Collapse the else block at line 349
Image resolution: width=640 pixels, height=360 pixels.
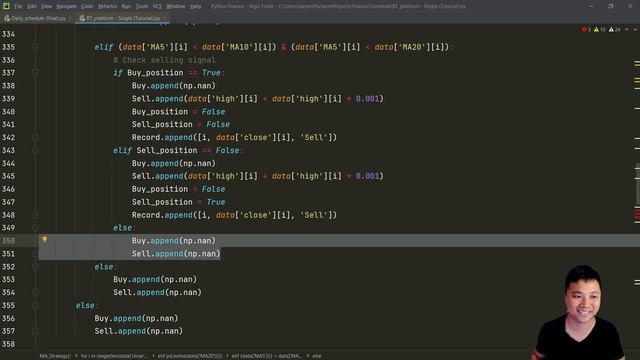pos(36,228)
